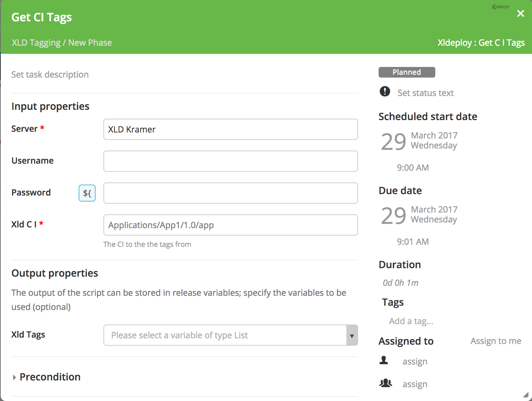The width and height of the screenshot is (532, 401).
Task: Click the Xld C I input field
Action: point(231,225)
